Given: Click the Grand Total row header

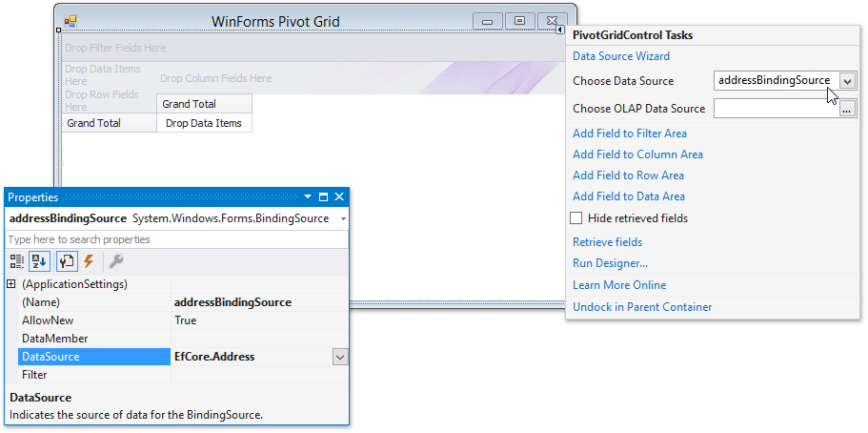Looking at the screenshot, I should (x=110, y=123).
